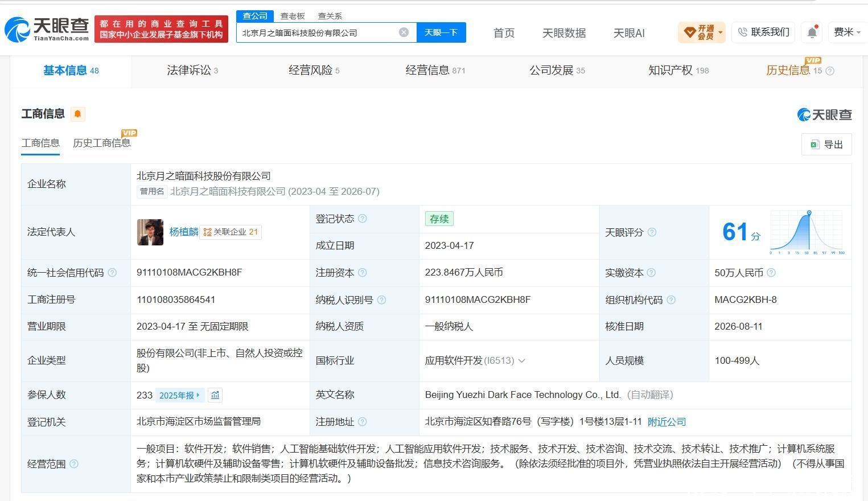
Task: Select 人员规模 value 100-499人
Action: click(x=737, y=361)
